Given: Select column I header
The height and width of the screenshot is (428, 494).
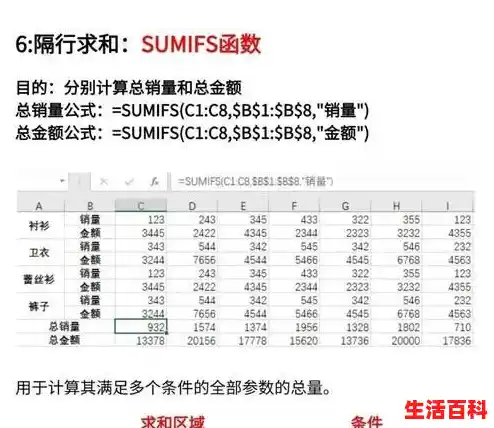Looking at the screenshot, I should pos(447,206).
